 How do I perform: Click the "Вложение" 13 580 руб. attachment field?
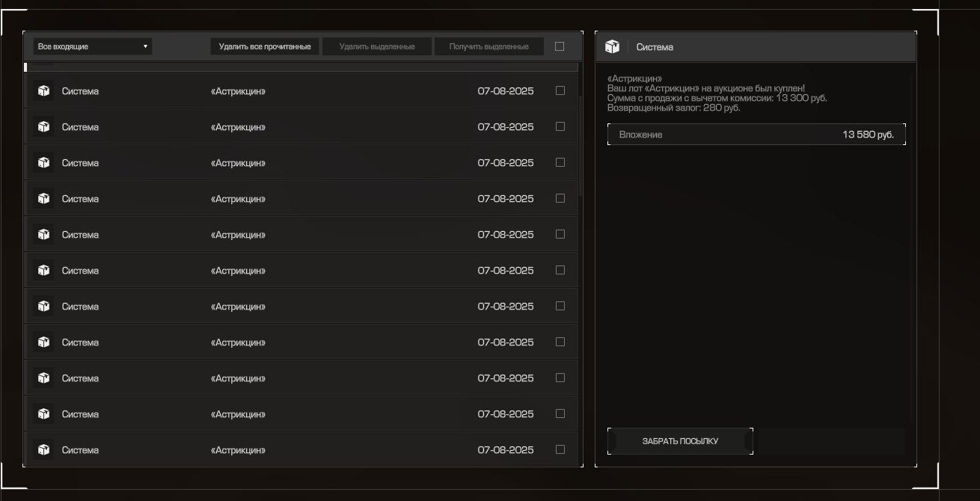point(756,135)
